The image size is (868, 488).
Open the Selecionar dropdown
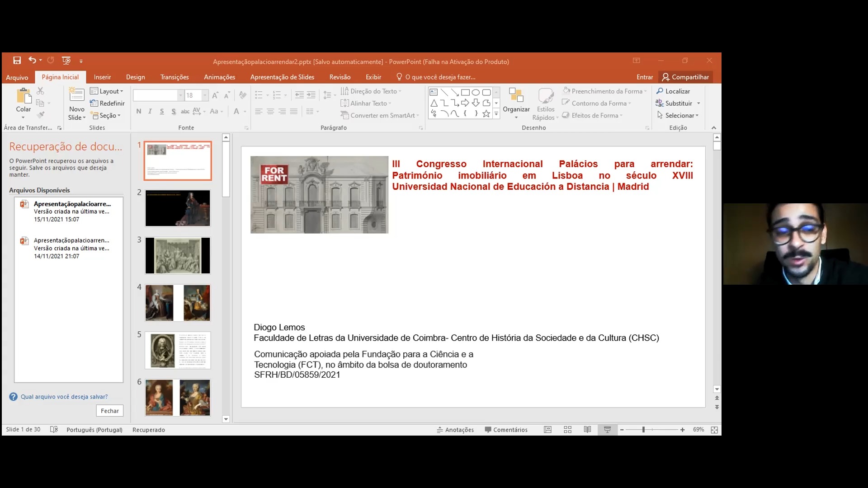[678, 116]
